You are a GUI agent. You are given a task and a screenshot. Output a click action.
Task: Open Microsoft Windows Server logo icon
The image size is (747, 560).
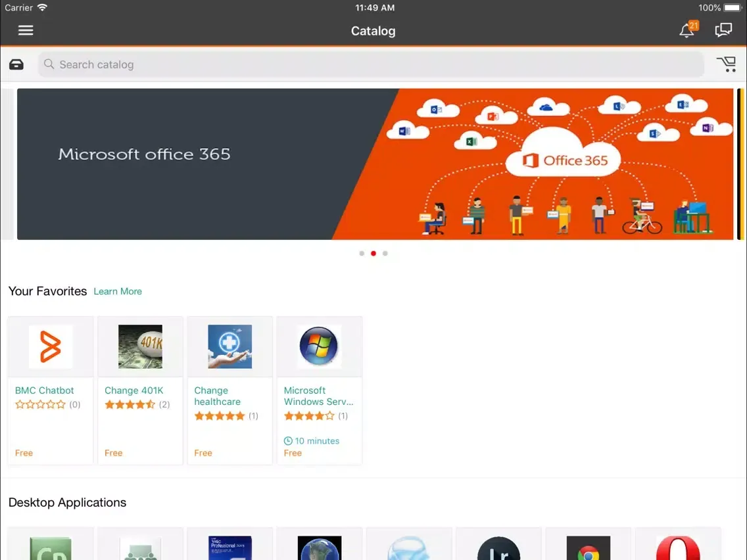(319, 346)
